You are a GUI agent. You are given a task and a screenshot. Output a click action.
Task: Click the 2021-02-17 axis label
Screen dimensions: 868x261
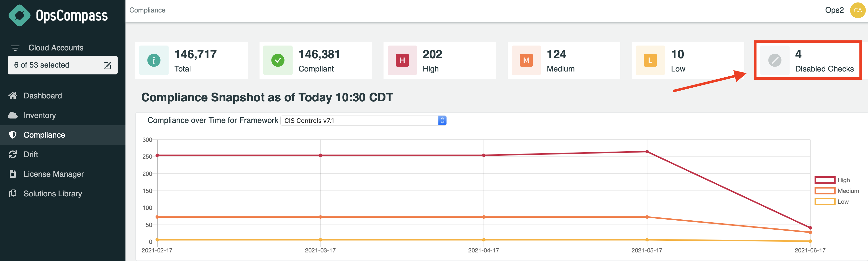pyautogui.click(x=157, y=250)
